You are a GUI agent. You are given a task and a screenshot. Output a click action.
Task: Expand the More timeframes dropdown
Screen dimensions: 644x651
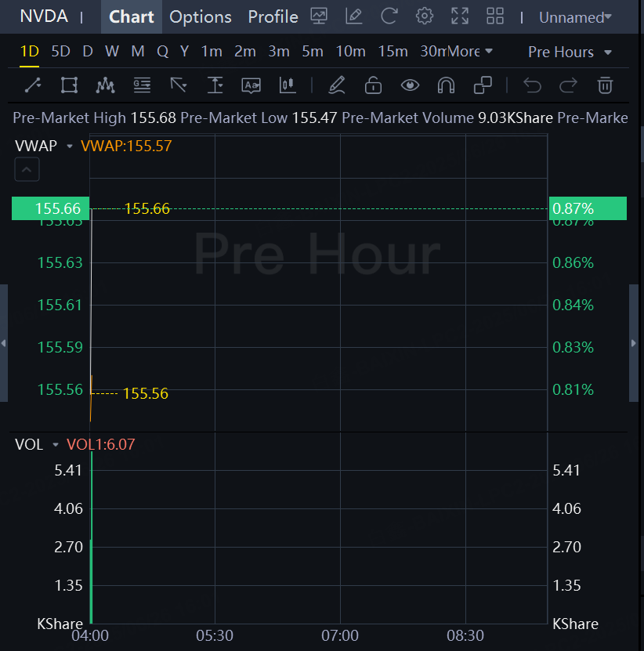coord(470,52)
